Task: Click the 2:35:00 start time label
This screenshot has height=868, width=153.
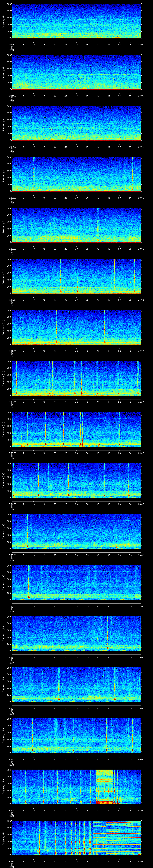Action: coord(12,555)
